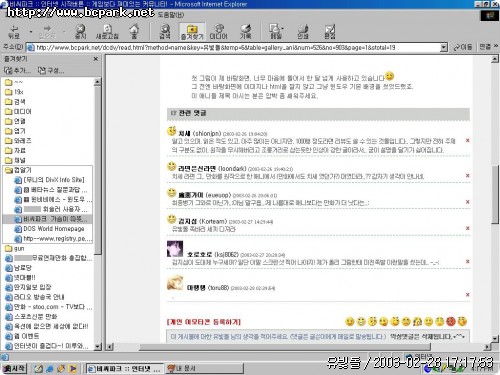Click the page vertical scrollbar up arrow

495,59
